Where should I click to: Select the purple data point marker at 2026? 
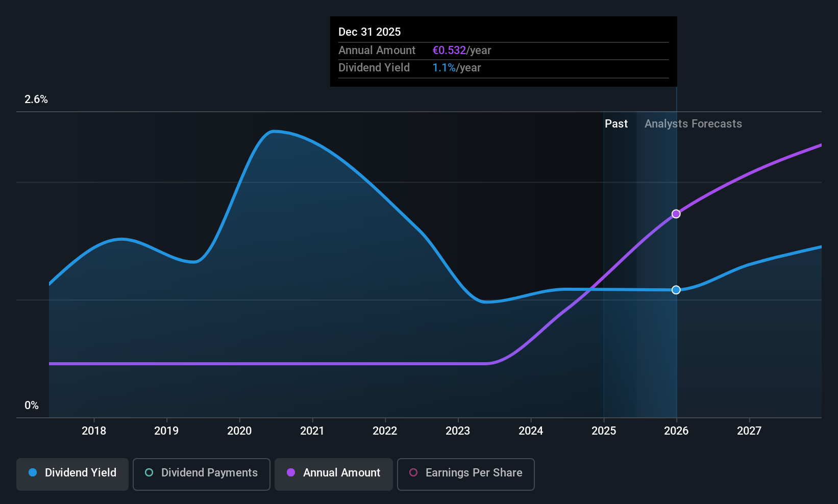(x=676, y=214)
